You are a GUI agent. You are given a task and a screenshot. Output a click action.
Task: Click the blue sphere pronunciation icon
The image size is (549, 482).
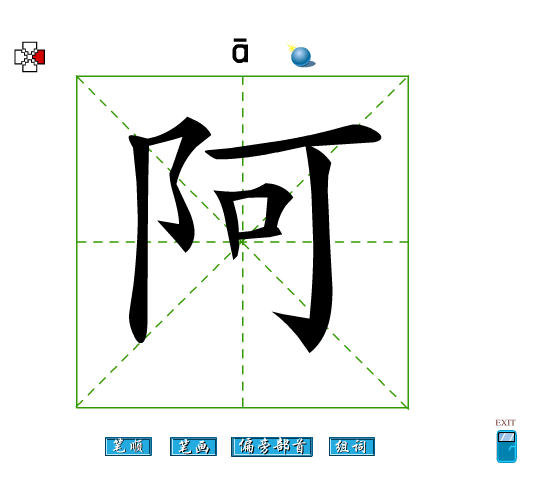(301, 56)
